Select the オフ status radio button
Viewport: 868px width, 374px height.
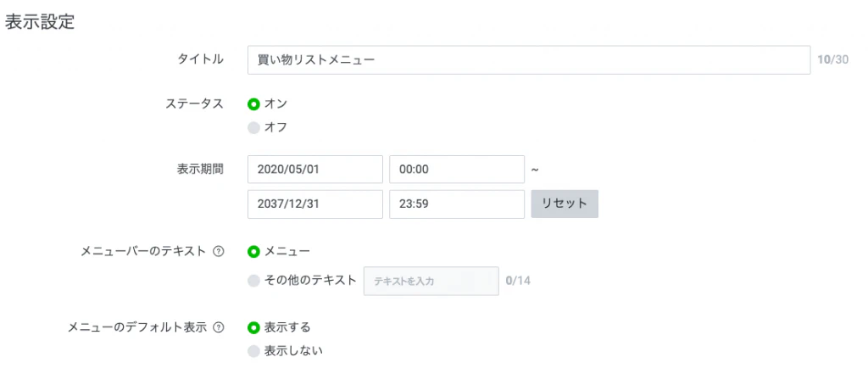[x=253, y=127]
